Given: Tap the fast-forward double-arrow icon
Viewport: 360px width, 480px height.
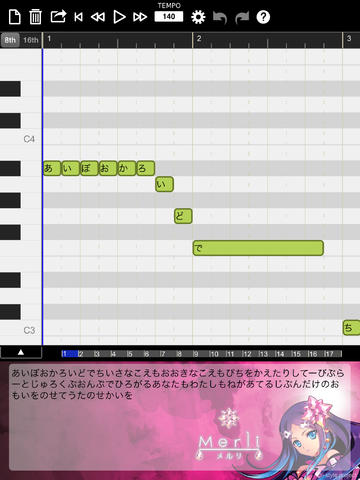Looking at the screenshot, I should tap(140, 17).
